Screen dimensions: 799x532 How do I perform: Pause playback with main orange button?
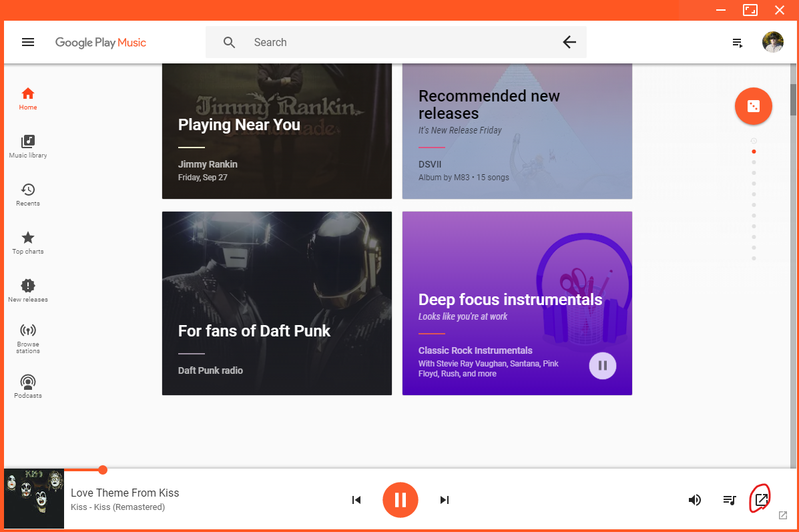tap(400, 500)
